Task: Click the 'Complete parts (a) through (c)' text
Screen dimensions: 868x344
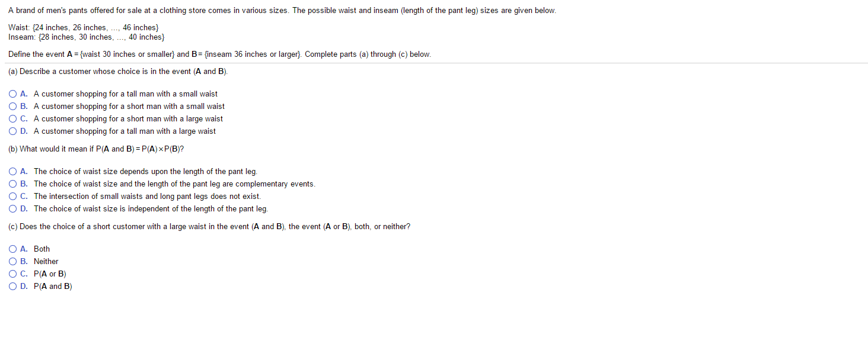Action: point(368,54)
